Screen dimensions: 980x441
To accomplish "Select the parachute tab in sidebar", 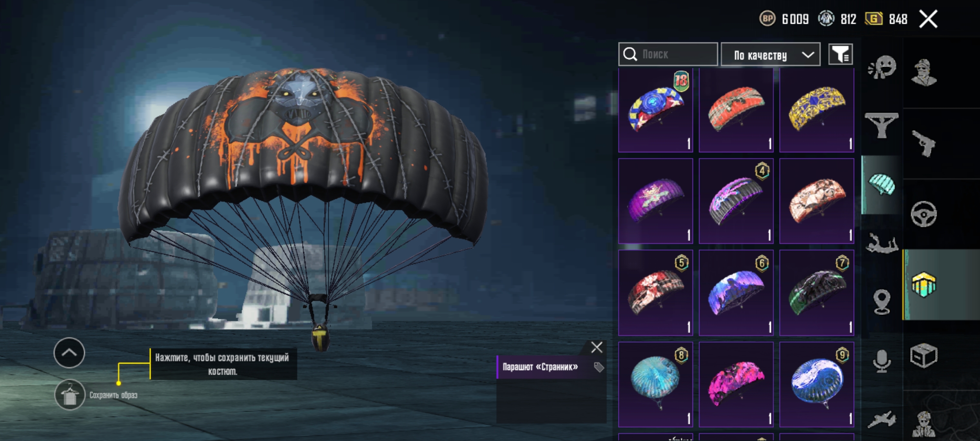I will 882,185.
